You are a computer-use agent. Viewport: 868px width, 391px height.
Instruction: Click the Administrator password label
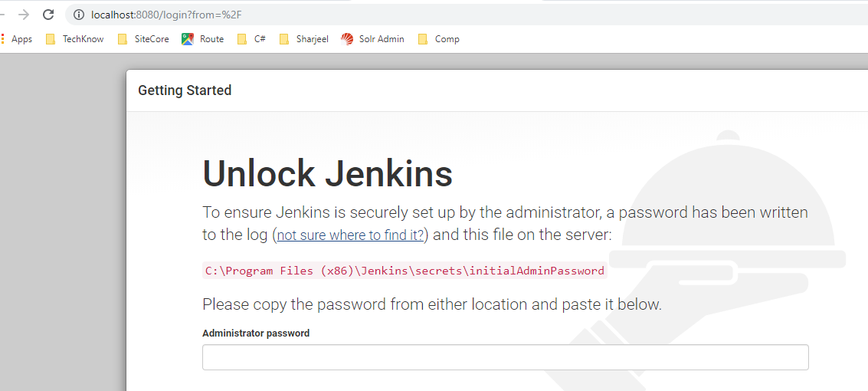tap(256, 333)
